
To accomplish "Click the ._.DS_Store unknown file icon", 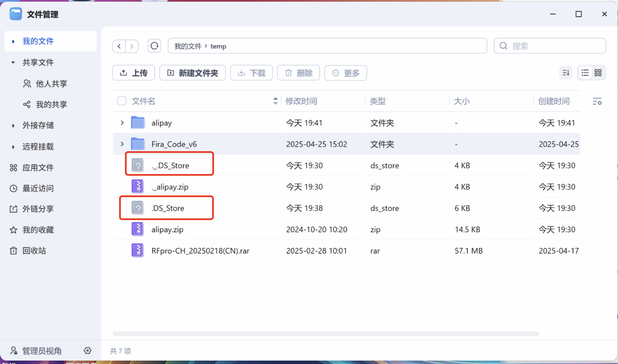I will pos(138,165).
